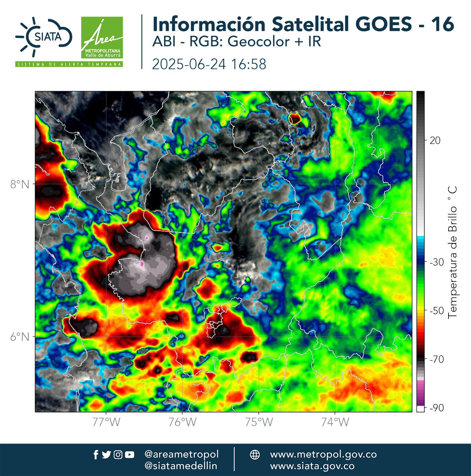The width and height of the screenshot is (471, 476).
Task: Click the Área Metropolitana green logo
Action: point(102,37)
